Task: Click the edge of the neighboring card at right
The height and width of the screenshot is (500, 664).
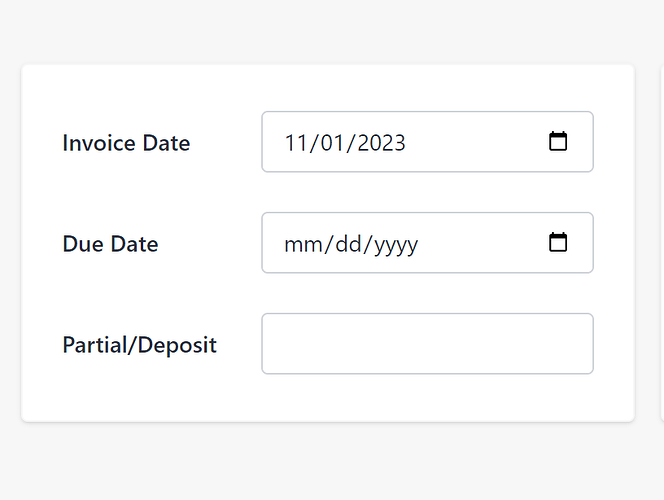Action: pos(662,243)
